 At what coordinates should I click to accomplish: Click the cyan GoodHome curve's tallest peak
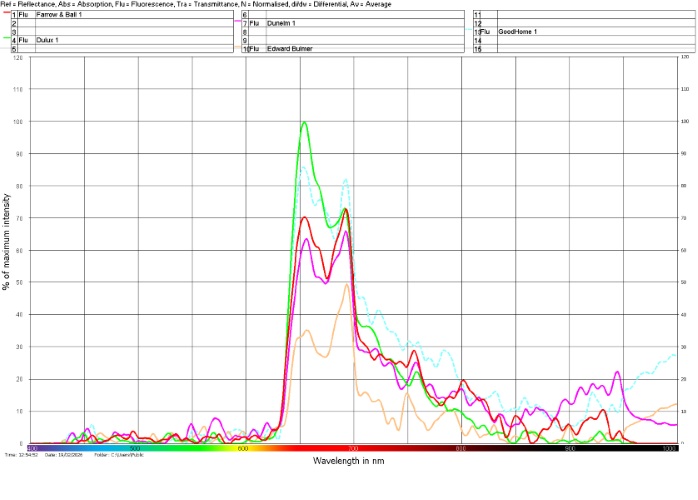coord(304,167)
